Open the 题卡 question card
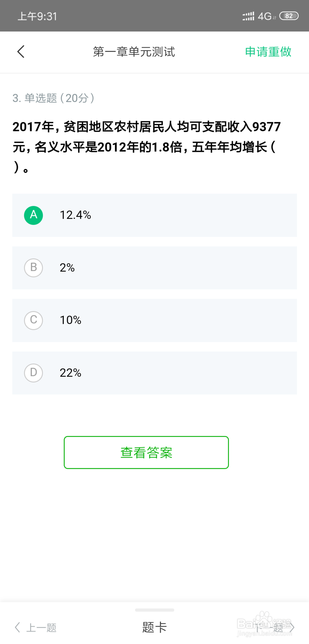The height and width of the screenshot is (644, 309). [154, 627]
